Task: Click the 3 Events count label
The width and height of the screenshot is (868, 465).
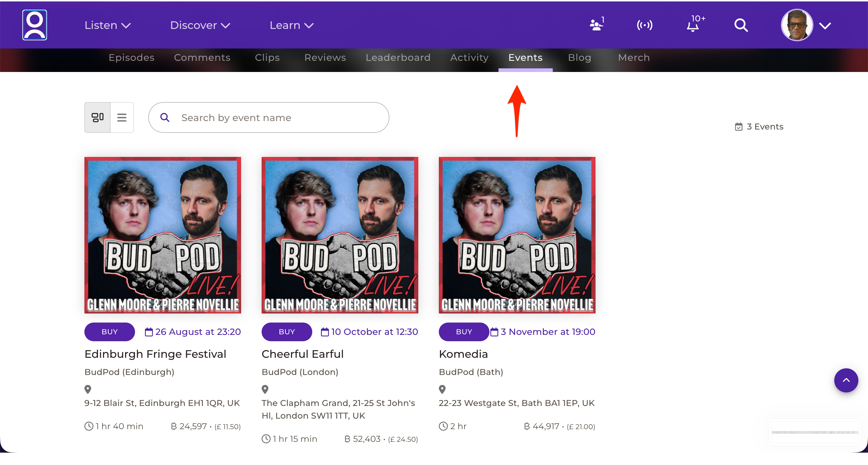Action: click(765, 126)
